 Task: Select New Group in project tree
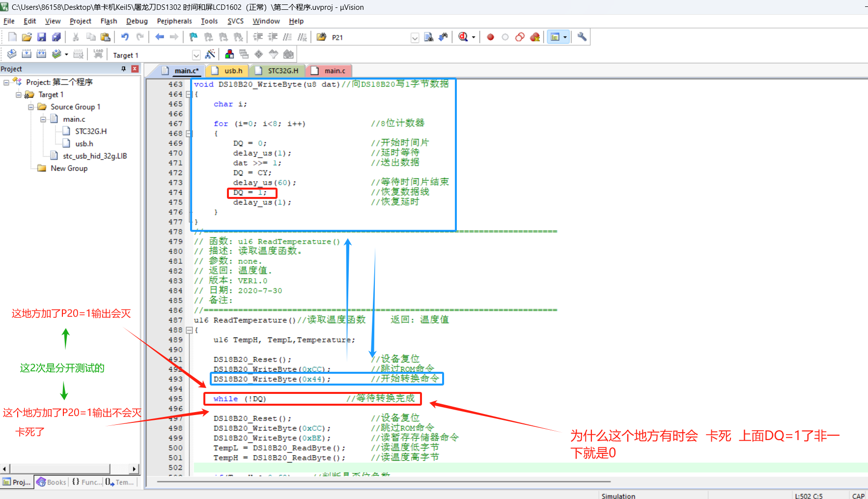69,168
